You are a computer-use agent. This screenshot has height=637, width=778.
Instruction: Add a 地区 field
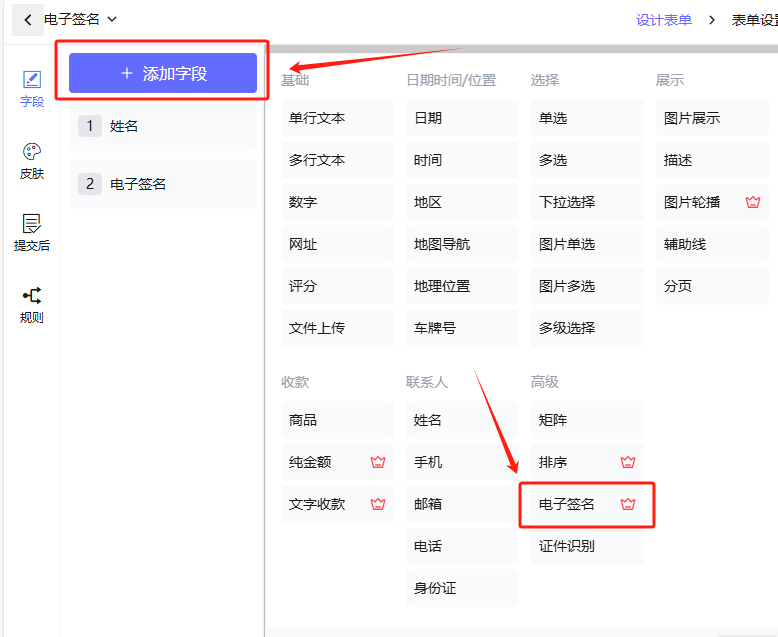[462, 202]
